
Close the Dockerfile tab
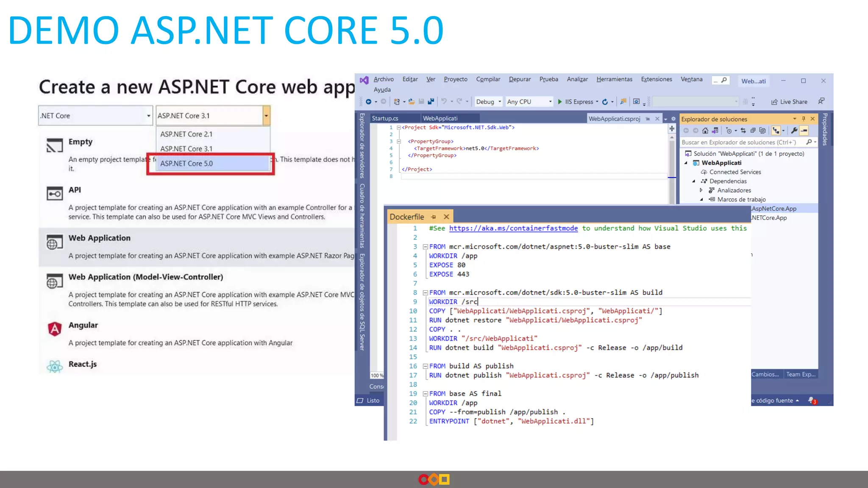(x=446, y=217)
